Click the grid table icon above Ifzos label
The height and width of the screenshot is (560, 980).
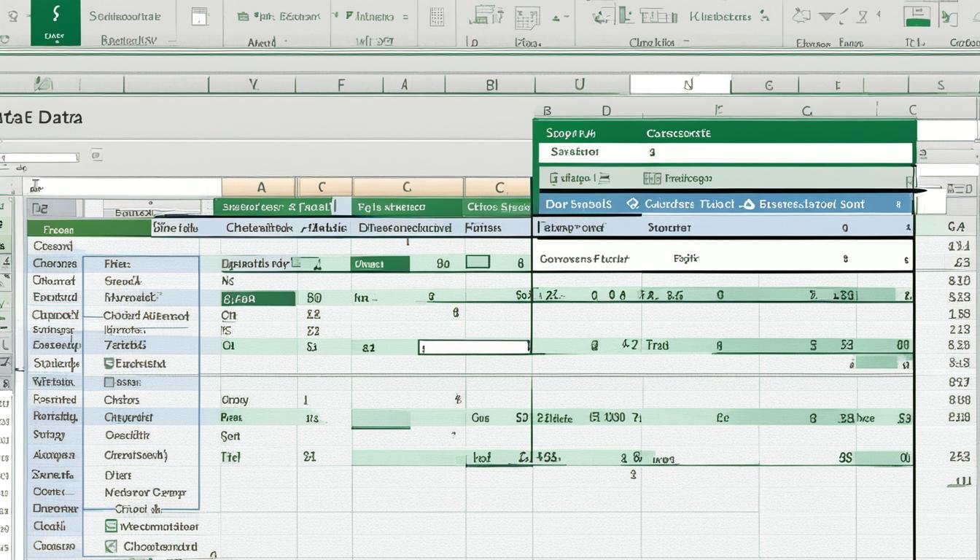pyautogui.click(x=527, y=17)
